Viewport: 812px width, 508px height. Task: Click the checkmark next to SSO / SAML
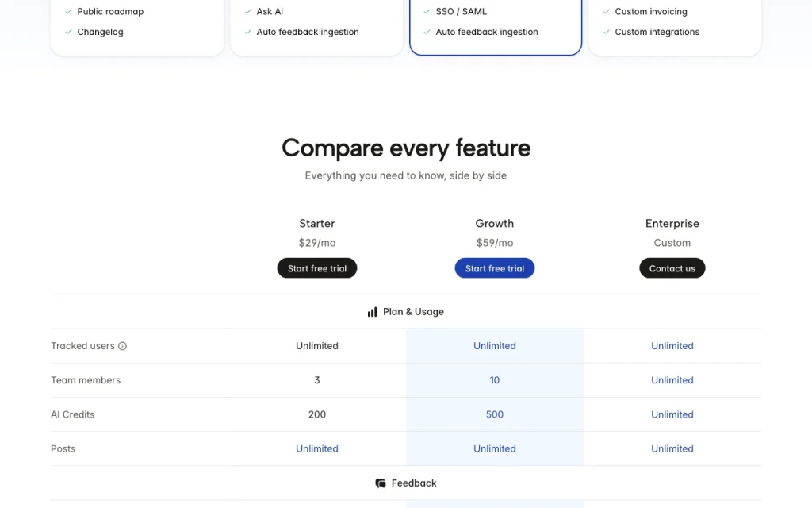(x=427, y=11)
